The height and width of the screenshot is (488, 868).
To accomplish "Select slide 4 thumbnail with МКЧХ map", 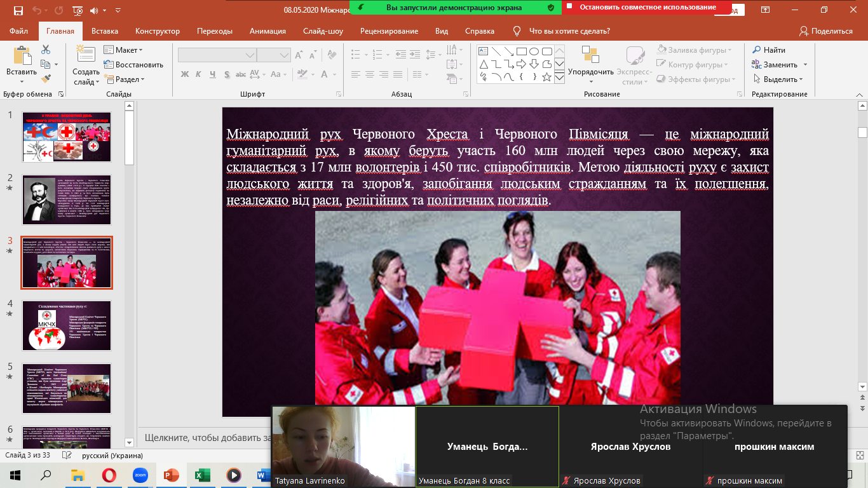I will [67, 326].
